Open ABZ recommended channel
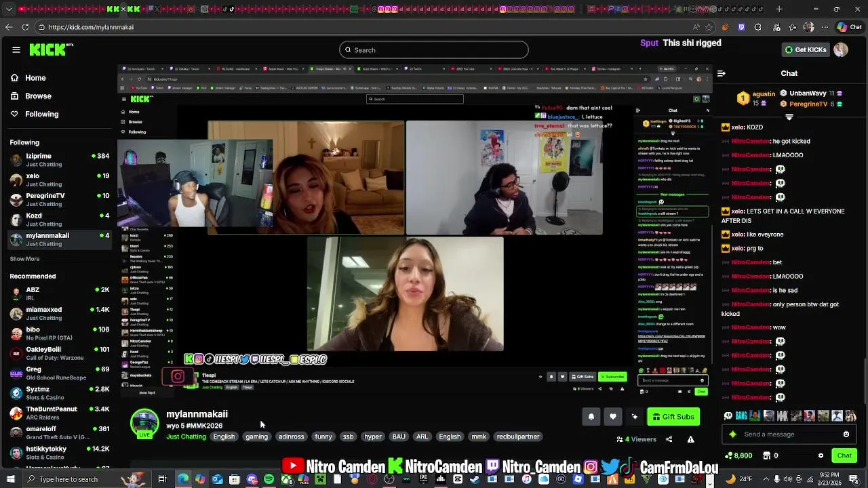The image size is (868, 488). click(x=58, y=293)
